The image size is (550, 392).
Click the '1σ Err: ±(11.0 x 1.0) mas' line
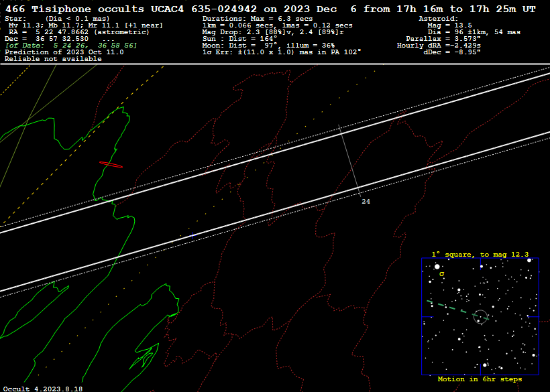[x=282, y=52]
